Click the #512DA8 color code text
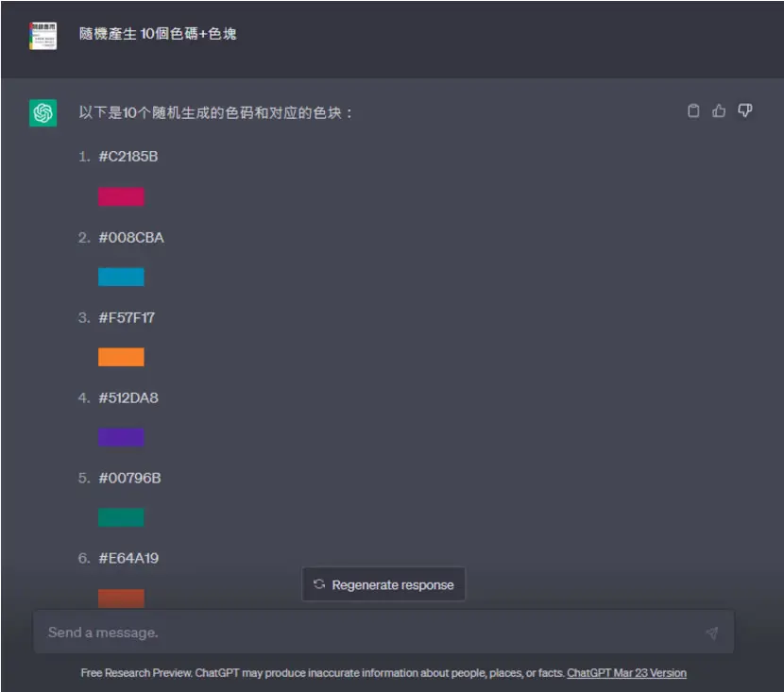 pos(128,397)
